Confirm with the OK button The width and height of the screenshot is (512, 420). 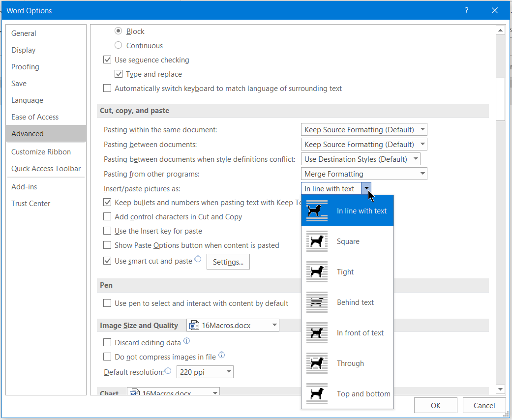tap(436, 405)
